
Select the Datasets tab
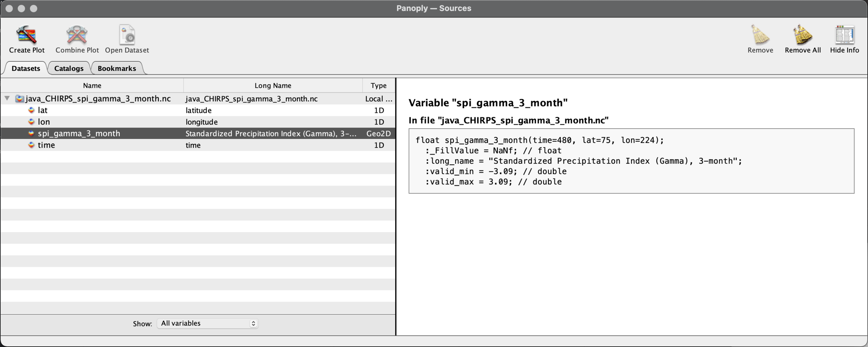26,68
